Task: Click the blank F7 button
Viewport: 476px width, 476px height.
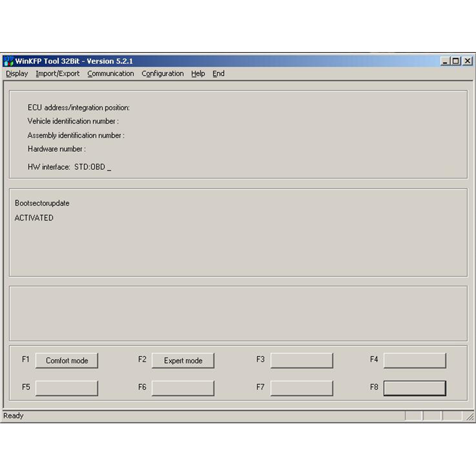Action: [x=302, y=388]
